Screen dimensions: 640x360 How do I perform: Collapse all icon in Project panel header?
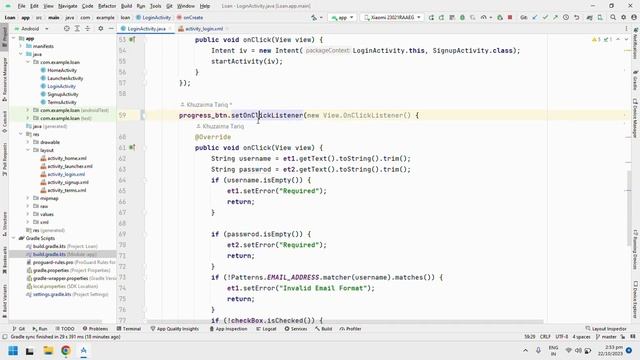87,29
